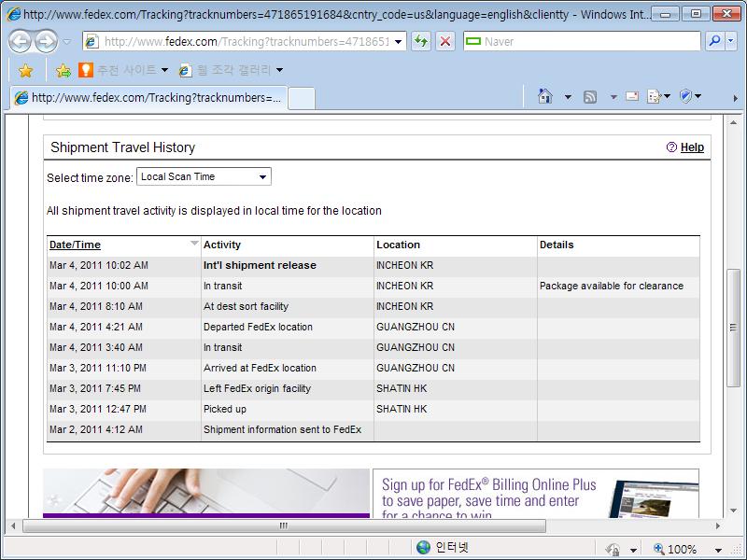Expand the Home button dropdown arrow
This screenshot has width=747, height=560.
568,97
